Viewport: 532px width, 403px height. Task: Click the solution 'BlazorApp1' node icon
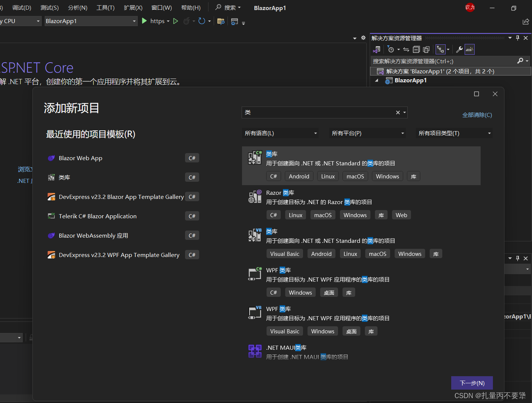(380, 71)
